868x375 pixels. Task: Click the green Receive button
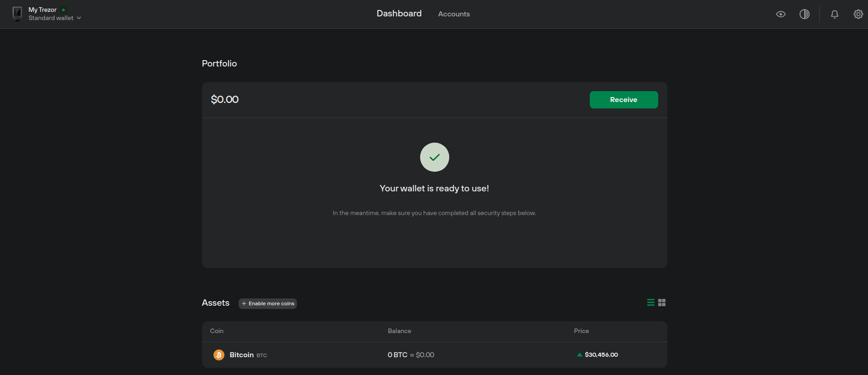[624, 100]
